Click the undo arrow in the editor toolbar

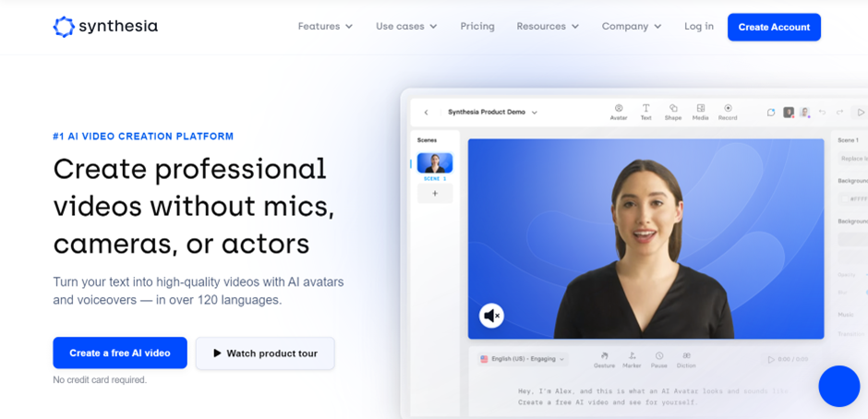click(822, 113)
